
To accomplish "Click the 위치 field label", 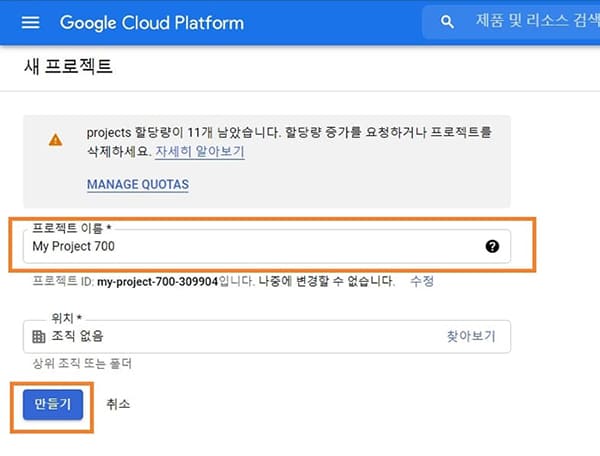I will (67, 318).
